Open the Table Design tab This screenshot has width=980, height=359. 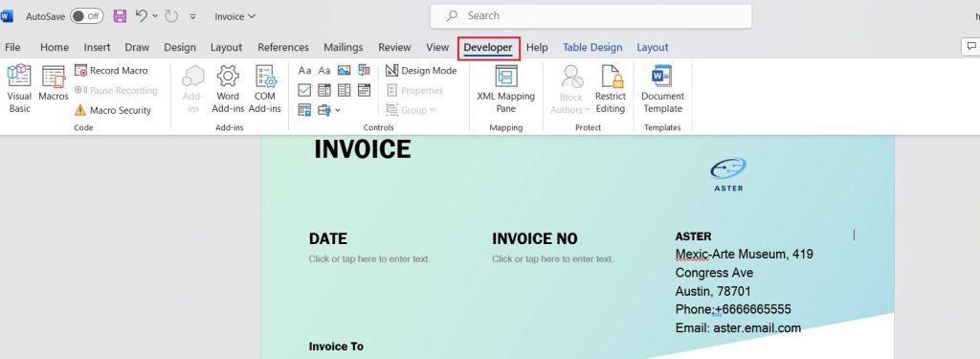click(x=592, y=47)
